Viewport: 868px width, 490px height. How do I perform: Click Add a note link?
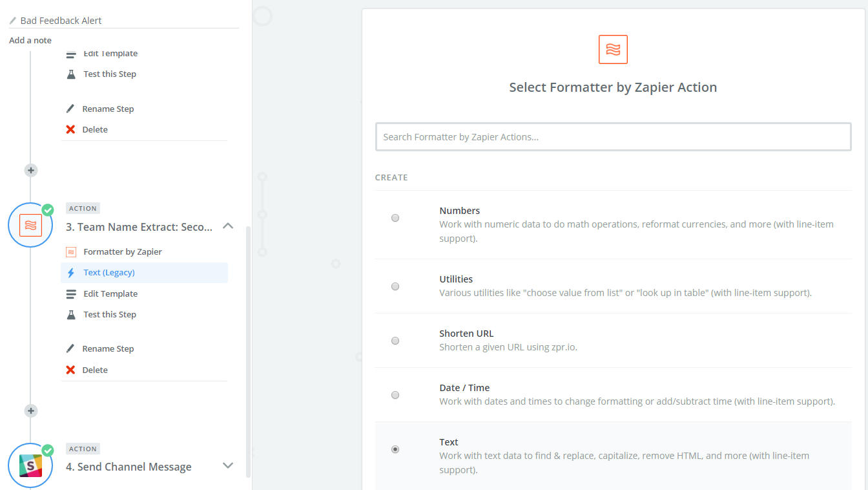pos(30,40)
